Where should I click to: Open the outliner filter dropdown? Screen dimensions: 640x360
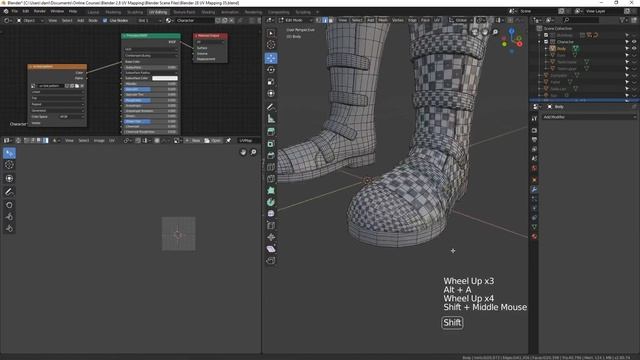point(624,20)
